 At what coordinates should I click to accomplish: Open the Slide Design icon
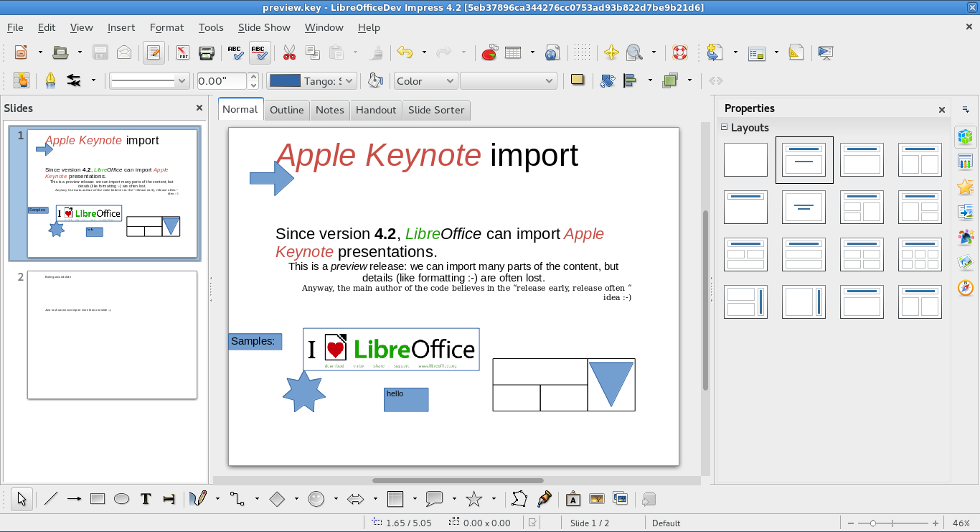(796, 52)
